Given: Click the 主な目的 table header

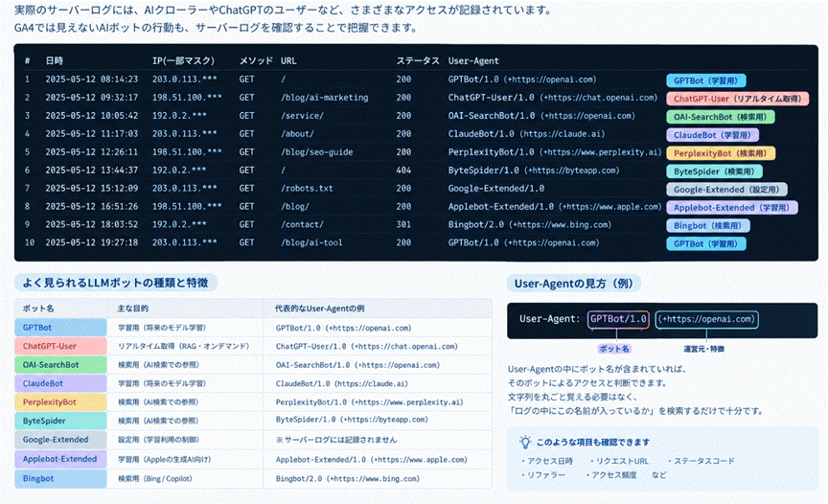Looking at the screenshot, I should (132, 309).
